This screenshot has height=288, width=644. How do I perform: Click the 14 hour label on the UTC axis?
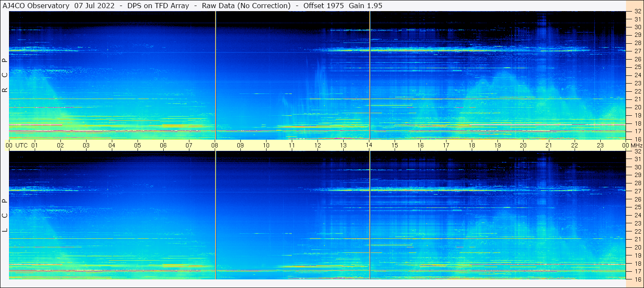(x=369, y=145)
